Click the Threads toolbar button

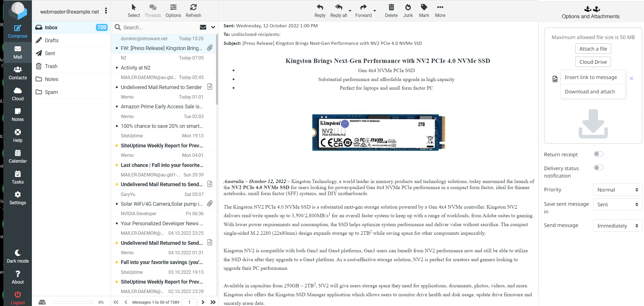point(153,11)
